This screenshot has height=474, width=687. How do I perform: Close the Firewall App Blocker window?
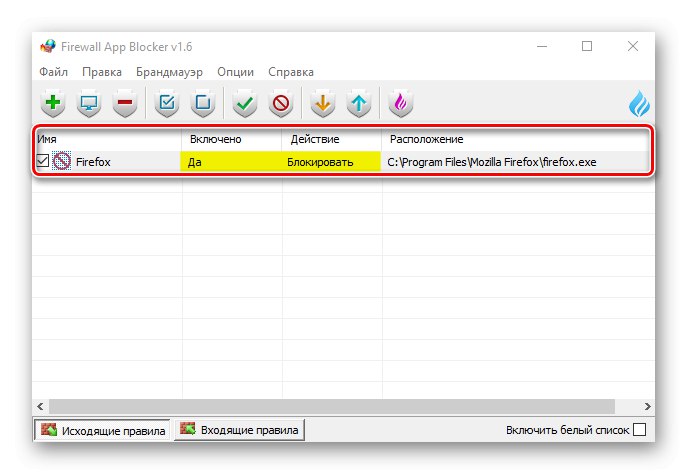(x=633, y=46)
